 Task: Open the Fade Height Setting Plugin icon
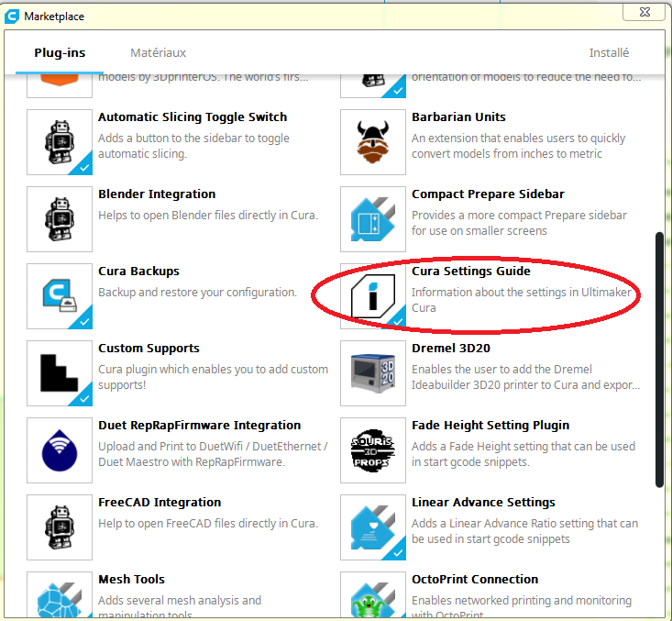373,450
